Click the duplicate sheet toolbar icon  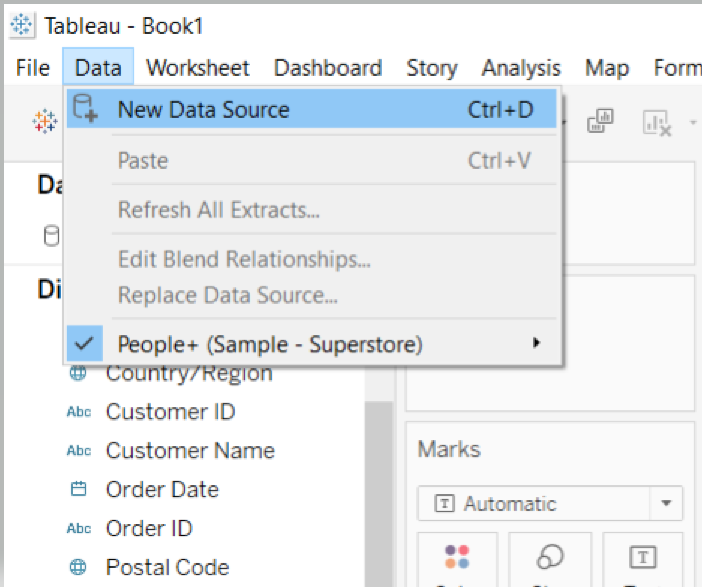600,121
